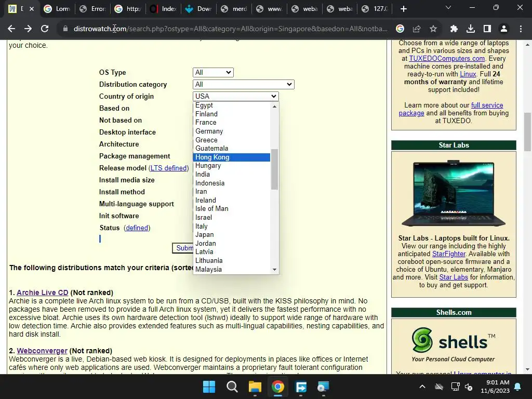Select Japan in country list

pyautogui.click(x=232, y=235)
